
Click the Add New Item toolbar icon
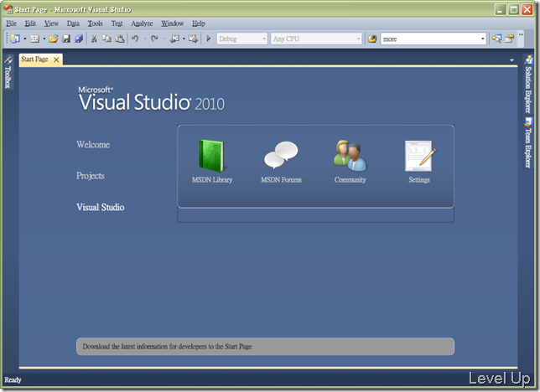pos(34,39)
